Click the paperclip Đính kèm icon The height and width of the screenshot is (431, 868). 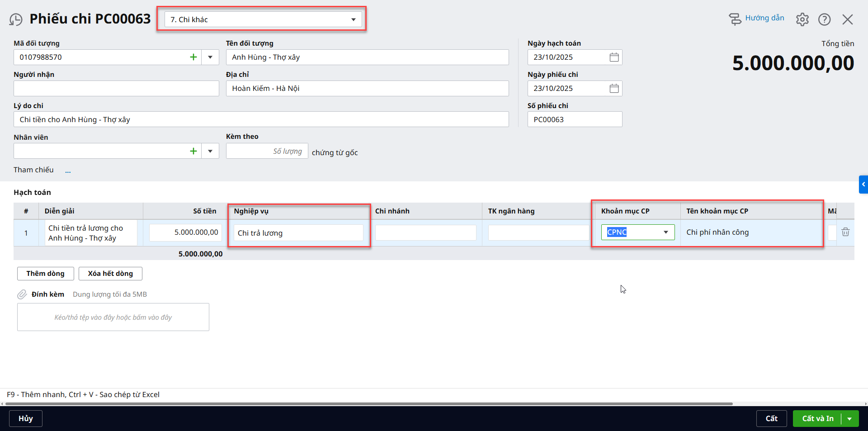tap(22, 294)
